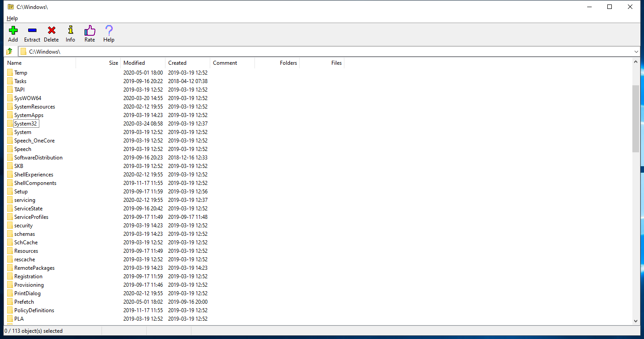644x339 pixels.
Task: Click the PolicyDefinitions folder name
Action: coord(34,310)
